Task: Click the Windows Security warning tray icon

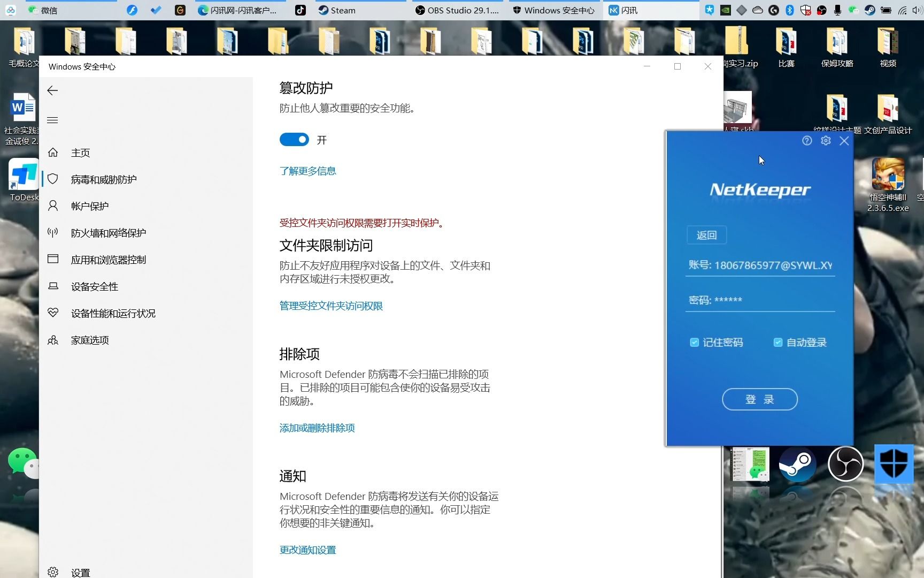Action: pos(805,10)
